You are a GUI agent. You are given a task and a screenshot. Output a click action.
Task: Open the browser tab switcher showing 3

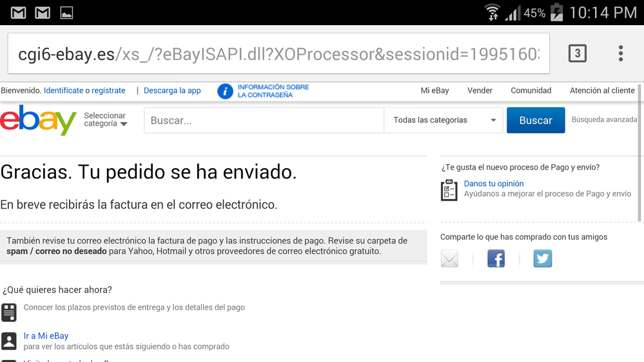[577, 53]
